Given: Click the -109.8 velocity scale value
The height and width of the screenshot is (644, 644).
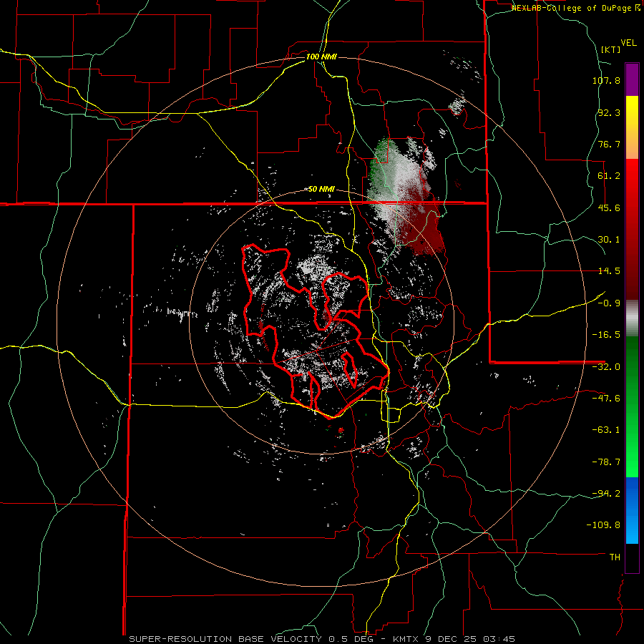Looking at the screenshot, I should [x=603, y=525].
